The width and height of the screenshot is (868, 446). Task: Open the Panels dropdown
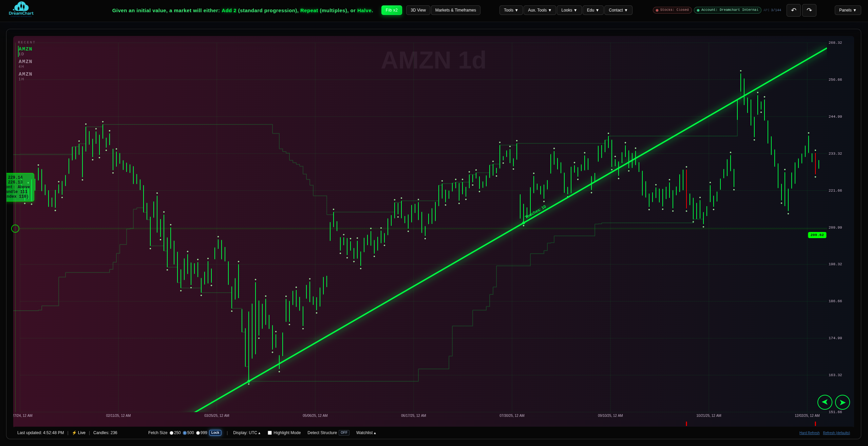pos(848,10)
